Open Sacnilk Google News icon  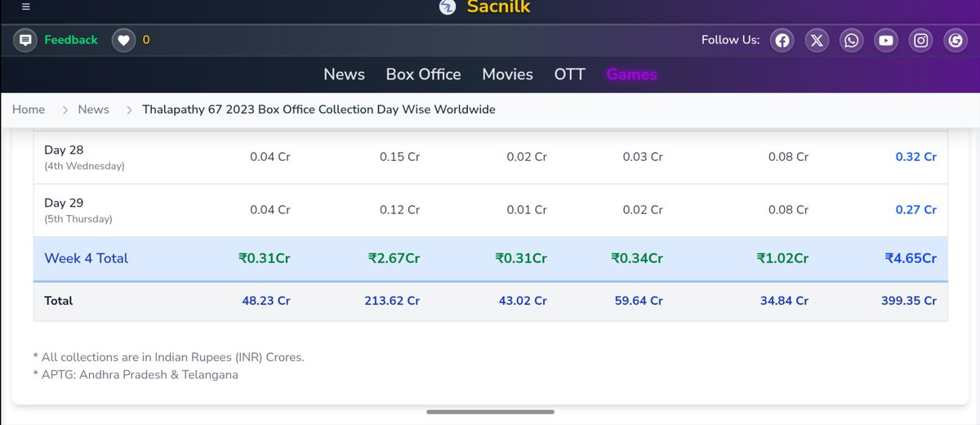point(955,40)
